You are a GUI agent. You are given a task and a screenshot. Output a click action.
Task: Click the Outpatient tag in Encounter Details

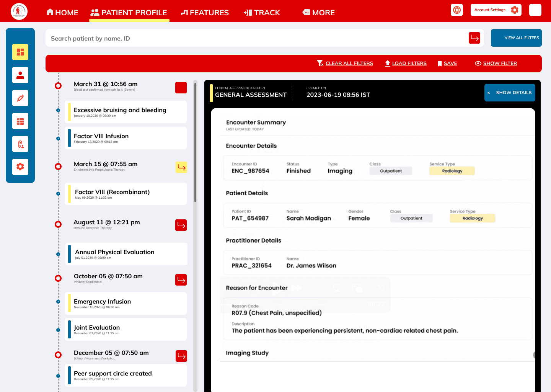pyautogui.click(x=391, y=171)
